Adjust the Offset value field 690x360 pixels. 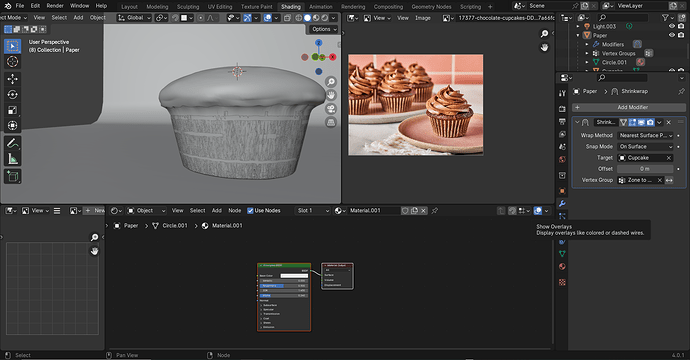pos(645,169)
